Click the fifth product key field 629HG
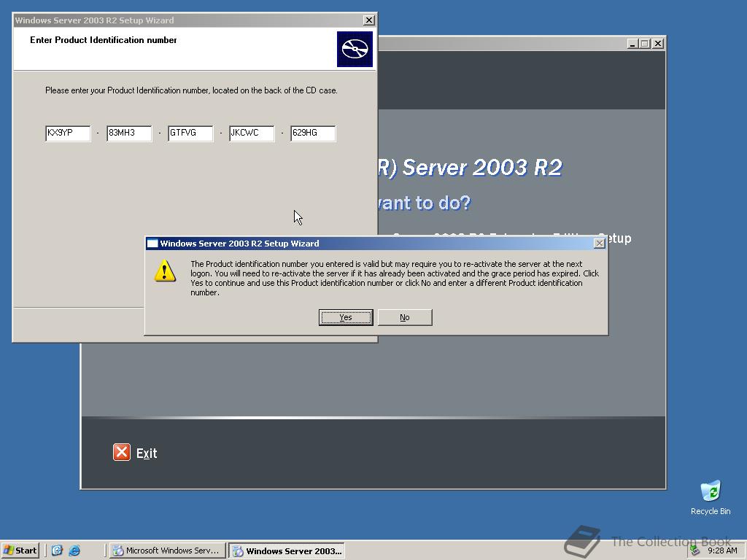 [313, 133]
